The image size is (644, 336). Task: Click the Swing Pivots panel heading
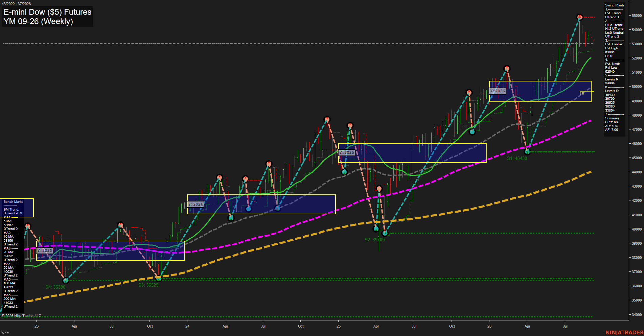(x=615, y=5)
